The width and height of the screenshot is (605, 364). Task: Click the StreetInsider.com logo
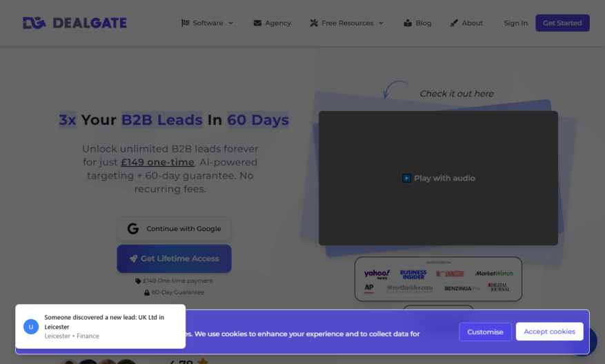409,288
